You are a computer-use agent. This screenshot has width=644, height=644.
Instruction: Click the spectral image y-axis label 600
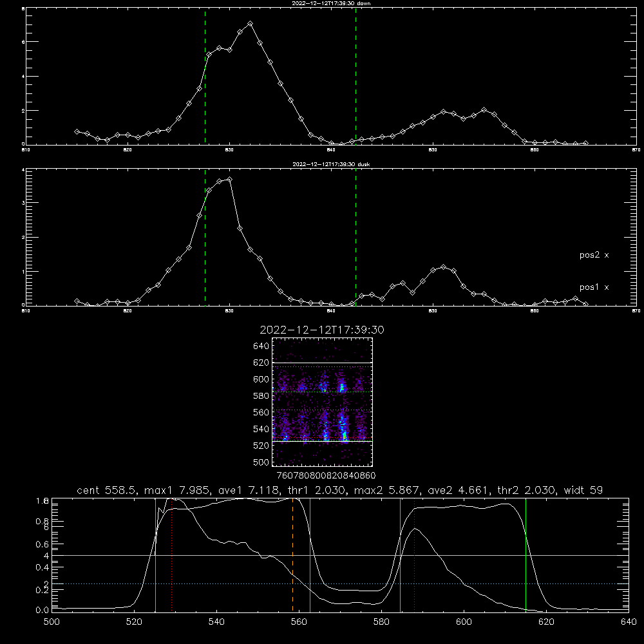tap(261, 379)
